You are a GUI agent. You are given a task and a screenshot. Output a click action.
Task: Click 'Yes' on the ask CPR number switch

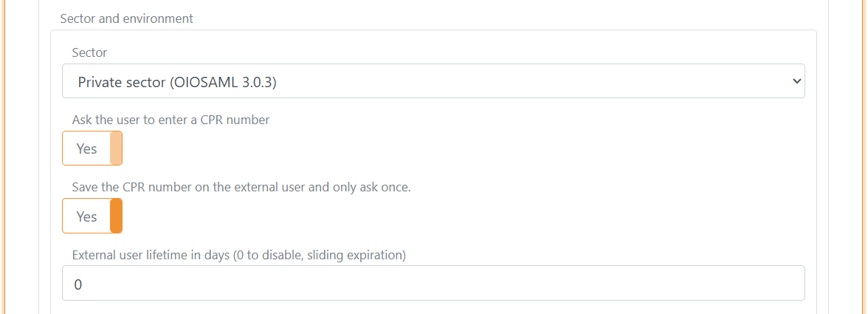pos(86,149)
